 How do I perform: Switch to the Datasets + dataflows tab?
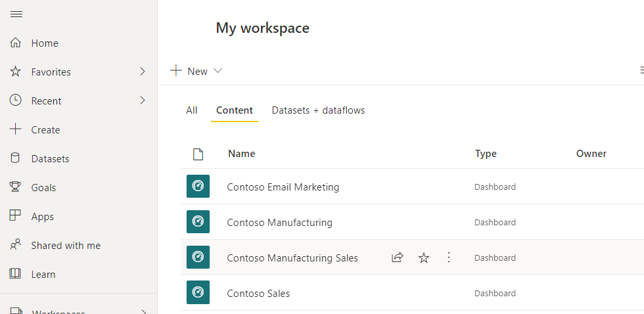point(318,110)
